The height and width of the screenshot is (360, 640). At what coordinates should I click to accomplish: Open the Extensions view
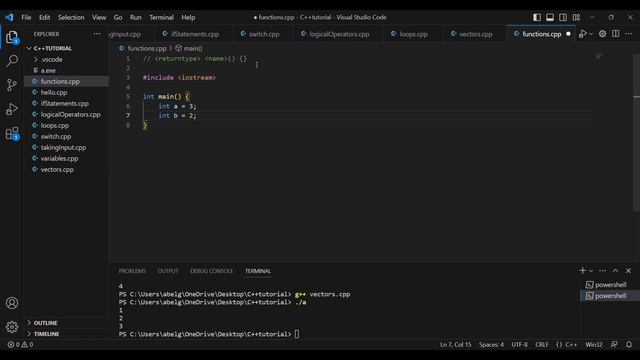click(12, 133)
